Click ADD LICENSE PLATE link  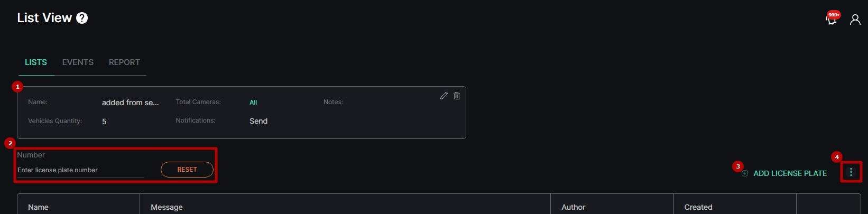click(x=790, y=173)
